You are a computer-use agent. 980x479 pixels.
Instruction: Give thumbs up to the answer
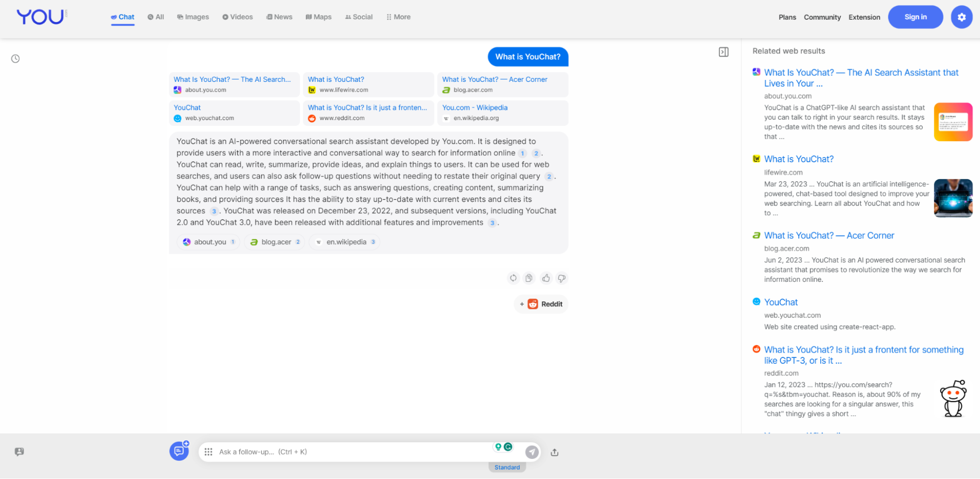546,278
